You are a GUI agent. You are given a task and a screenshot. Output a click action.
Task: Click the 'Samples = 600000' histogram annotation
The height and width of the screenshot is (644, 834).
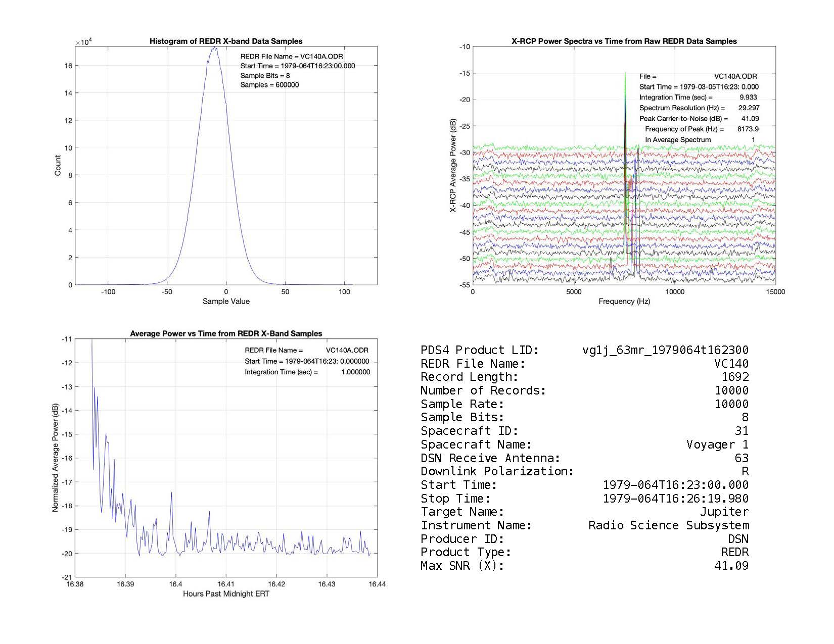[x=269, y=85]
